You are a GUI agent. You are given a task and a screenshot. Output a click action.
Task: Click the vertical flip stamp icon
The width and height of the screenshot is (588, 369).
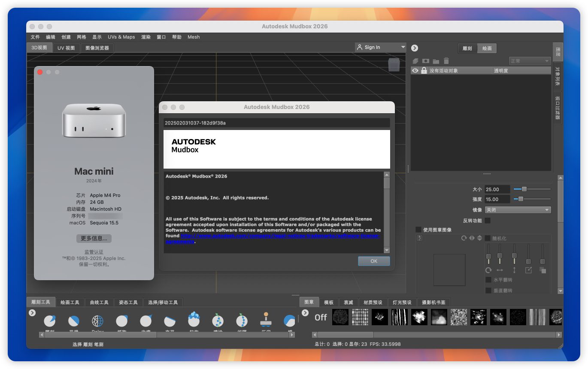[480, 238]
